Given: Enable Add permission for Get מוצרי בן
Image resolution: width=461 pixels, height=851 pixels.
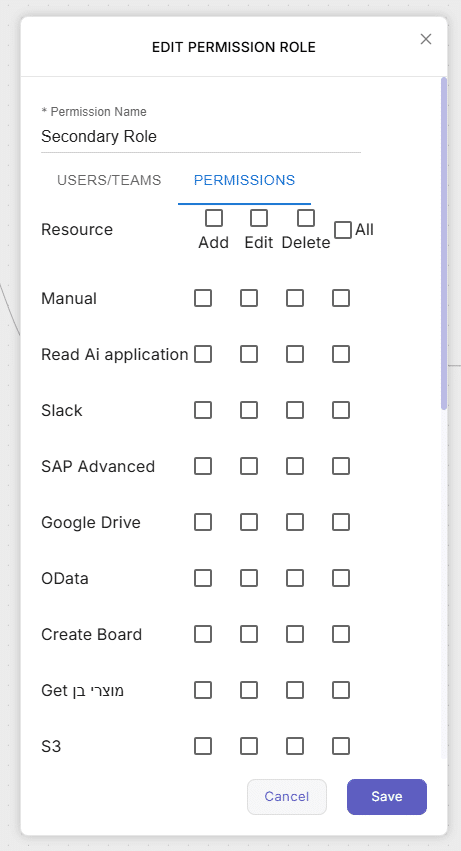Looking at the screenshot, I should point(203,690).
